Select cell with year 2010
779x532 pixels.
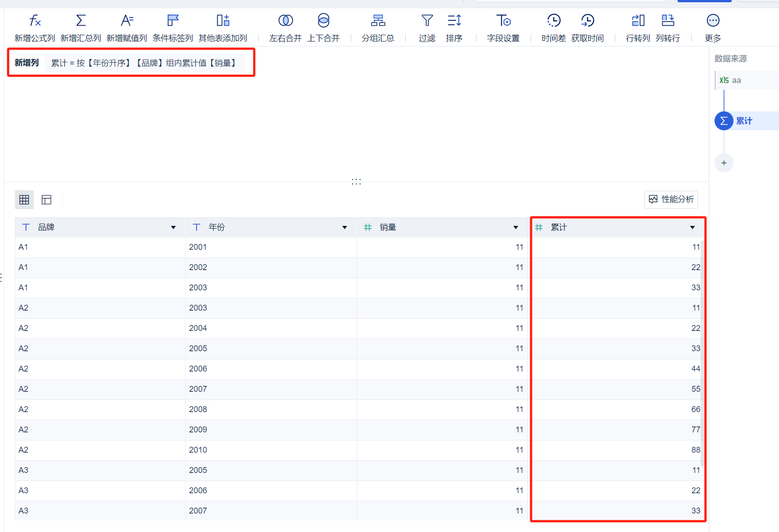[x=271, y=450]
